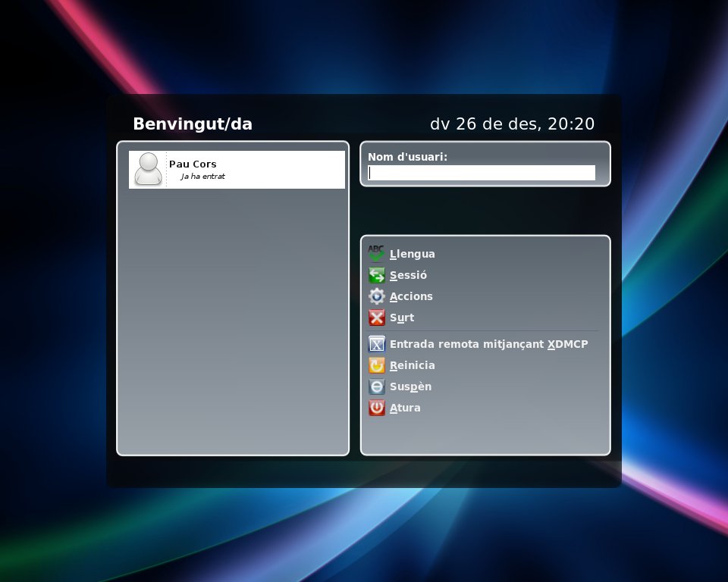Focus the Nom d'usuari input field
This screenshot has height=582, width=728.
[482, 173]
